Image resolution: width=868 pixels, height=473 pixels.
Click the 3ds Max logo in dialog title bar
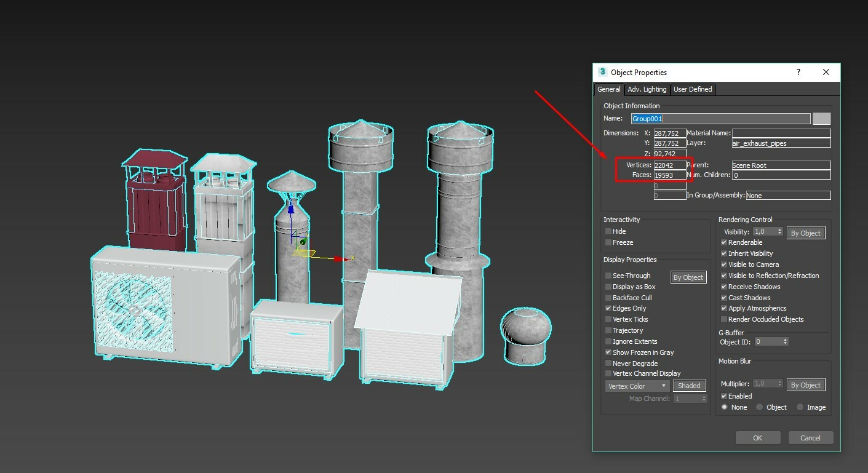602,72
